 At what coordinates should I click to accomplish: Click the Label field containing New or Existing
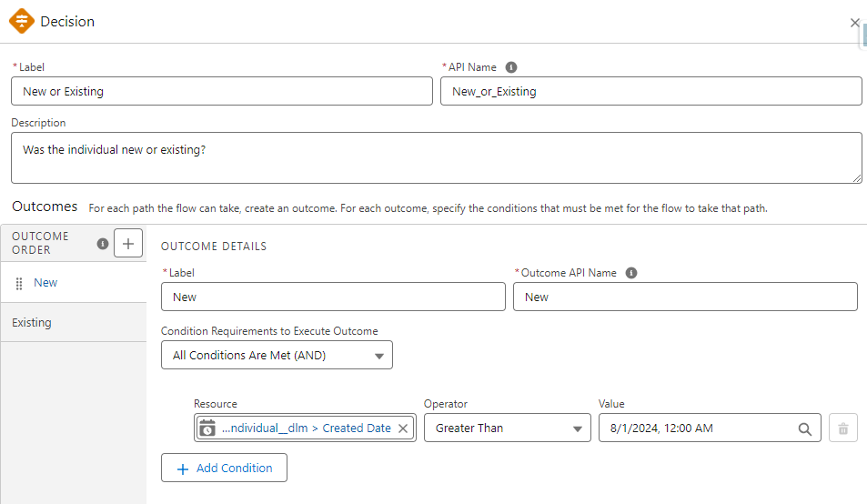(x=221, y=91)
